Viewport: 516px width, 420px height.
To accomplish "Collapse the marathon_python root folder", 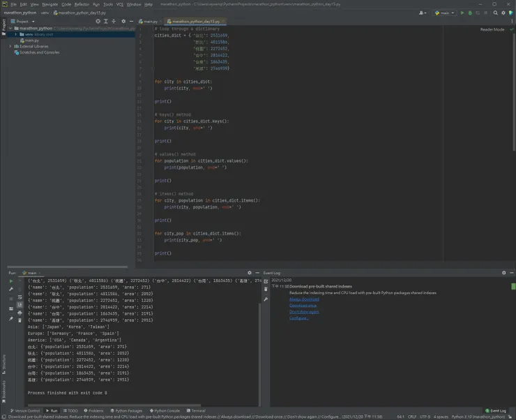I will click(x=10, y=29).
